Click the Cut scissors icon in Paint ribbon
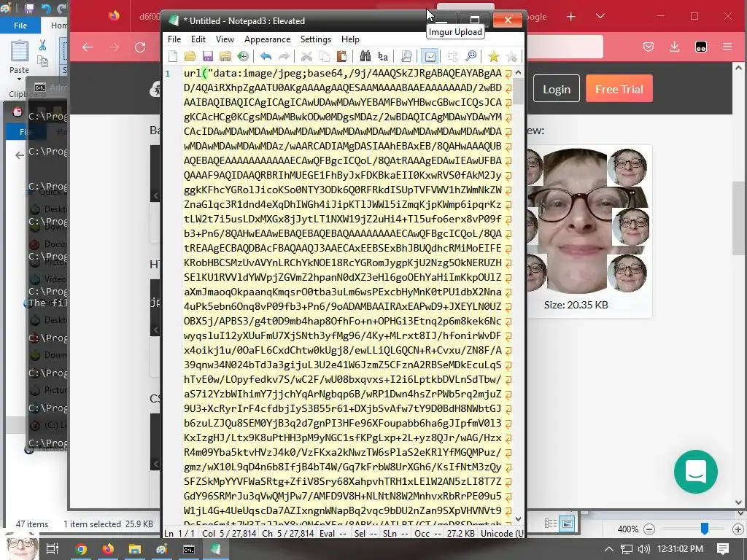Viewport: 747px width, 560px height. click(x=42, y=45)
